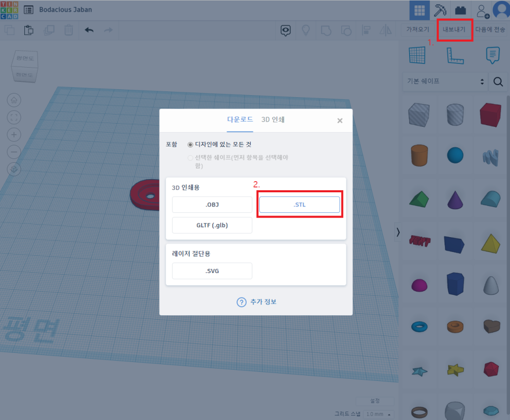Select the Workplane helper icon

coord(418,55)
